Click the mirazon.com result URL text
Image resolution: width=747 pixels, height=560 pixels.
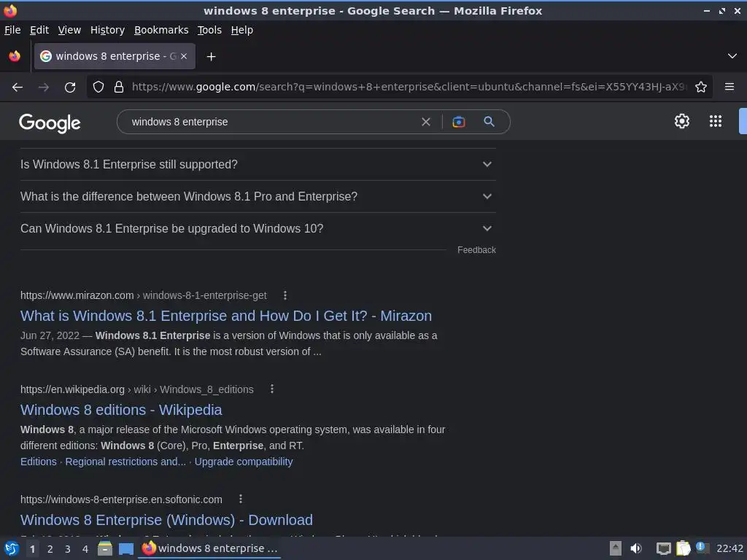click(144, 295)
